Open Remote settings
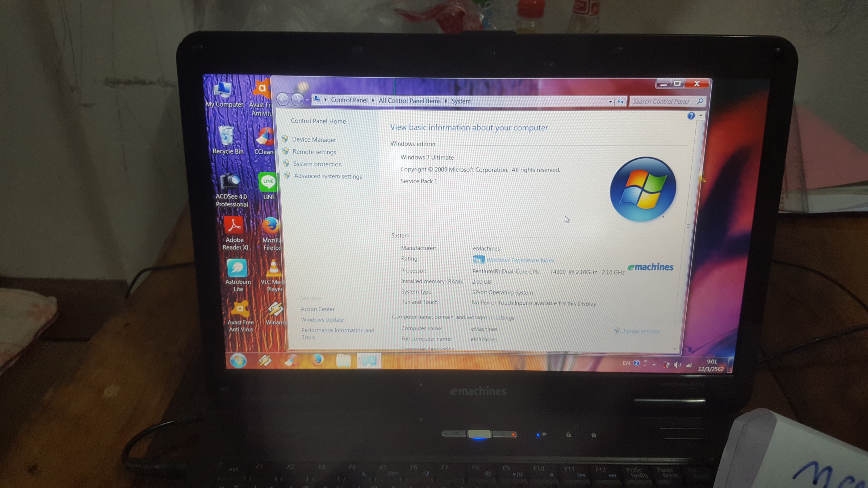 click(x=314, y=152)
